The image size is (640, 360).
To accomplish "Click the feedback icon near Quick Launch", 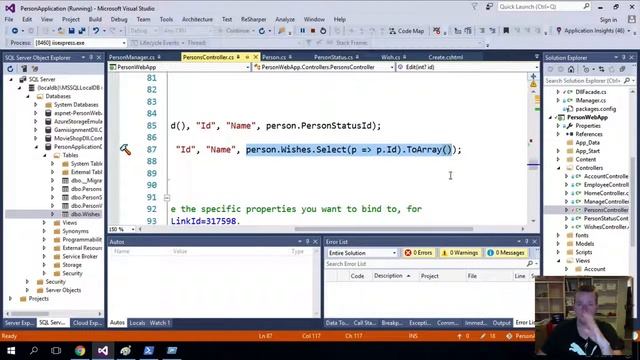I will 489,7.
